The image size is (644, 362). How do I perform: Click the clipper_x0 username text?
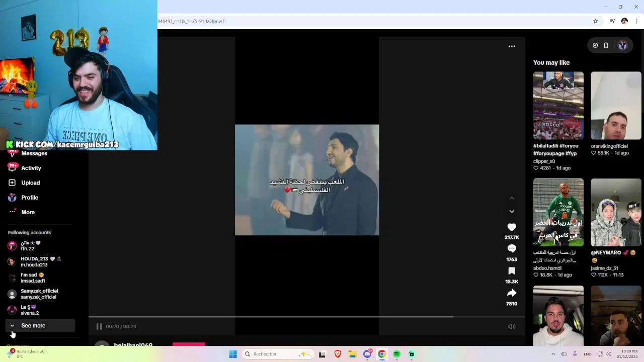coord(544,161)
